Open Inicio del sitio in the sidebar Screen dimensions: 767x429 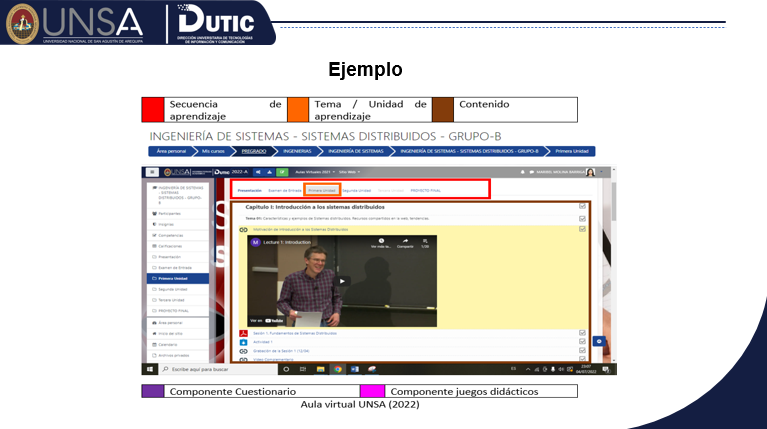[x=170, y=334]
